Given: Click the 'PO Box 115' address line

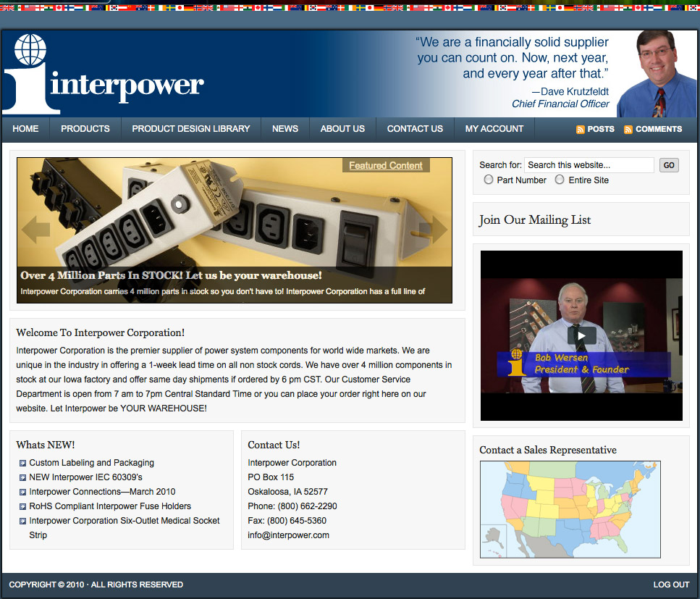Looking at the screenshot, I should click(271, 477).
